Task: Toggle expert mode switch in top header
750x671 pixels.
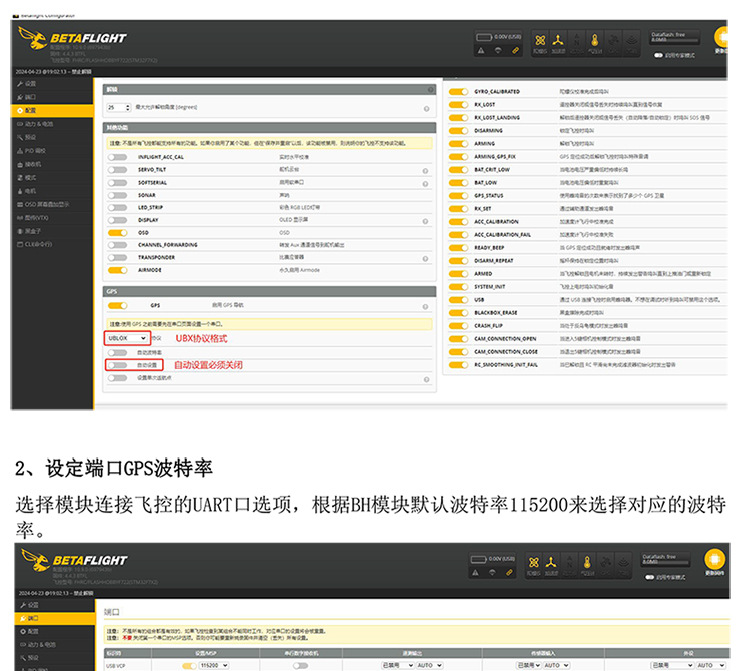Action: pyautogui.click(x=658, y=55)
